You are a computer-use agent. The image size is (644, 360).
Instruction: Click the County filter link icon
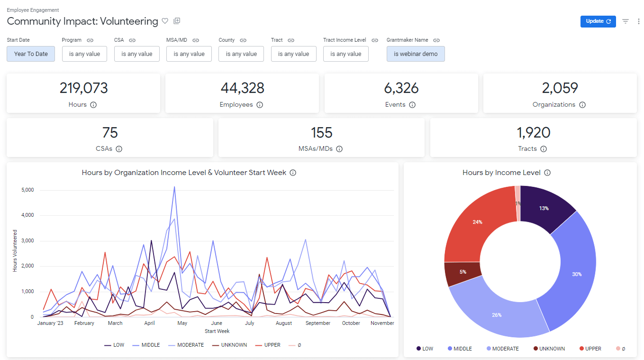point(243,40)
